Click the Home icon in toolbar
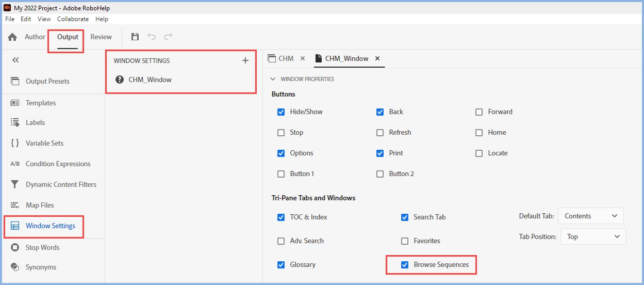Viewport: 644px width, 285px height. coord(12,37)
